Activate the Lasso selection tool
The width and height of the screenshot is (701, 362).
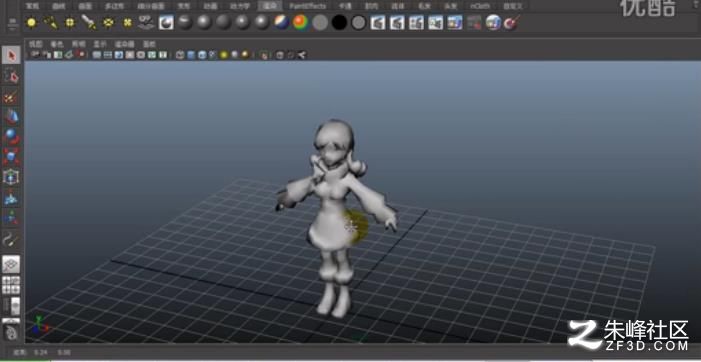[x=12, y=76]
